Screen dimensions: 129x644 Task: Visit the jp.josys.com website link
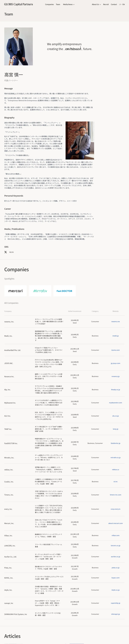[115, 363]
